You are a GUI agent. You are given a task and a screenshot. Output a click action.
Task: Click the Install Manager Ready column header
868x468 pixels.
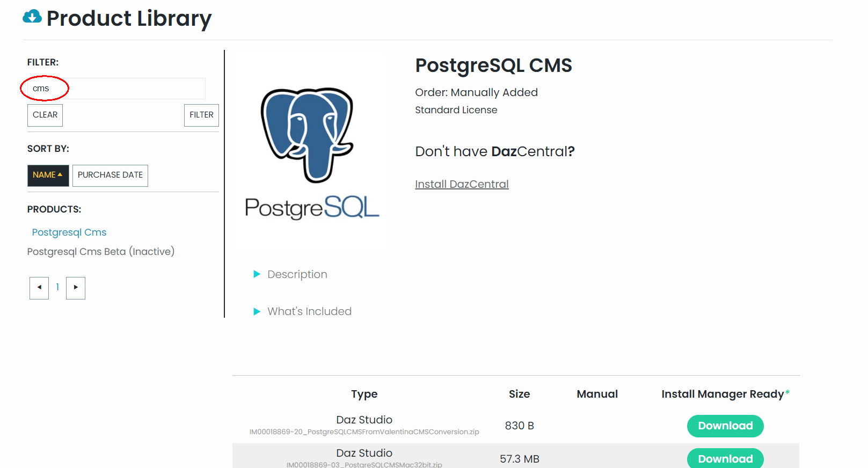(x=725, y=394)
